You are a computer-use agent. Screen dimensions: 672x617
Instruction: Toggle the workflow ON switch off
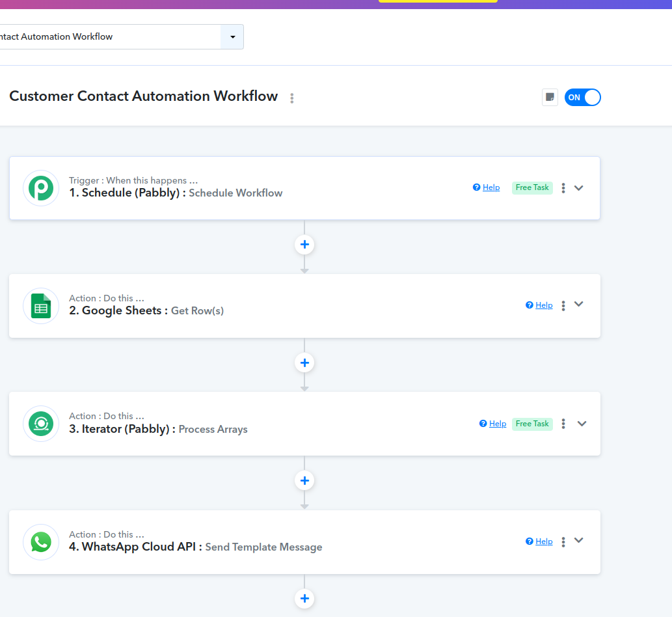point(582,98)
